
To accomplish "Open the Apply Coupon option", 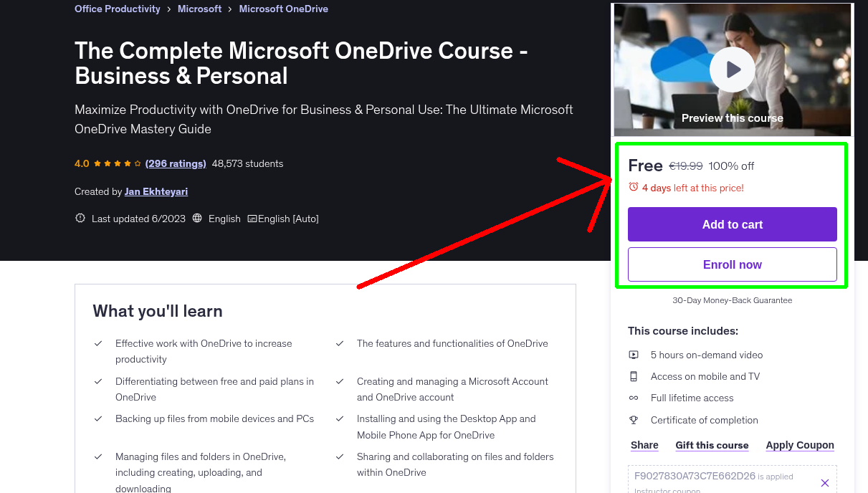I will tap(800, 445).
